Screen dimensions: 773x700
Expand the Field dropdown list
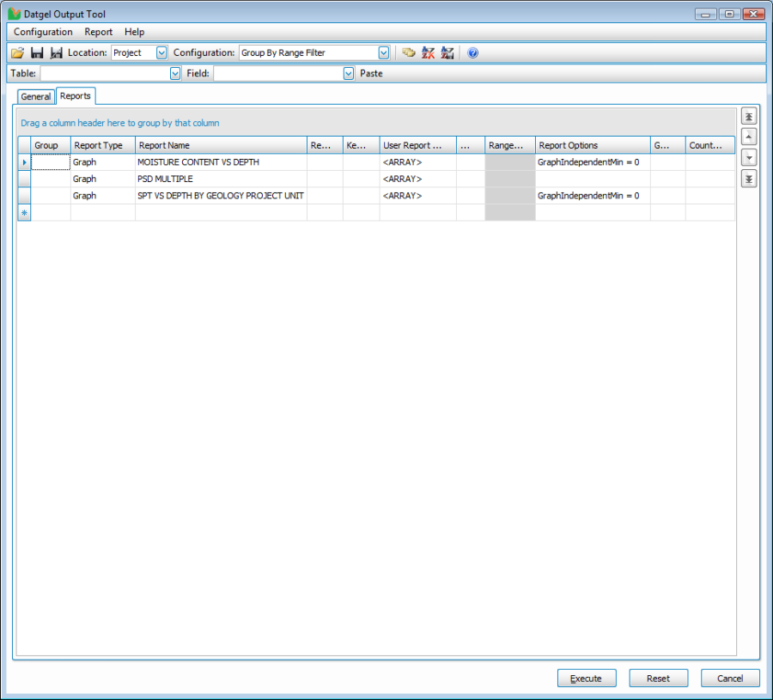[x=348, y=74]
